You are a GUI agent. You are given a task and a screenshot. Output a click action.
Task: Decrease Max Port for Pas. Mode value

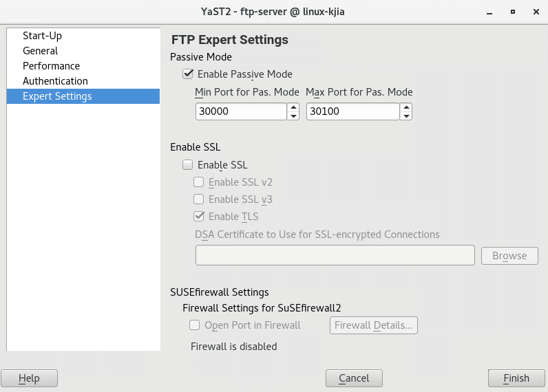(406, 116)
